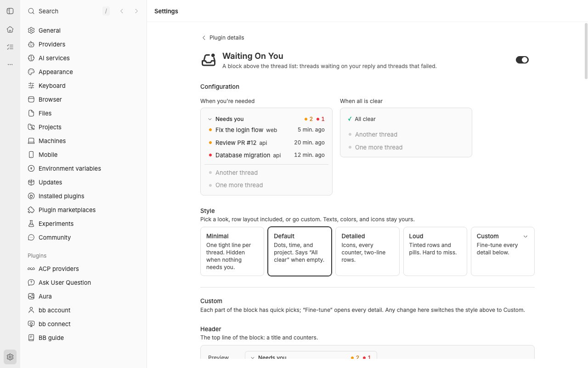Screen dimensions: 588x368
Task: Click the Experiments flask icon
Action: coord(31,224)
